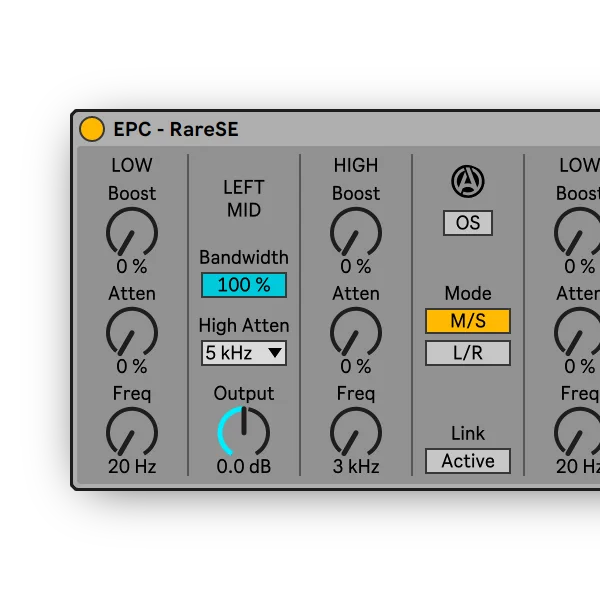Click the Output label
The width and height of the screenshot is (600, 600).
coord(244,394)
